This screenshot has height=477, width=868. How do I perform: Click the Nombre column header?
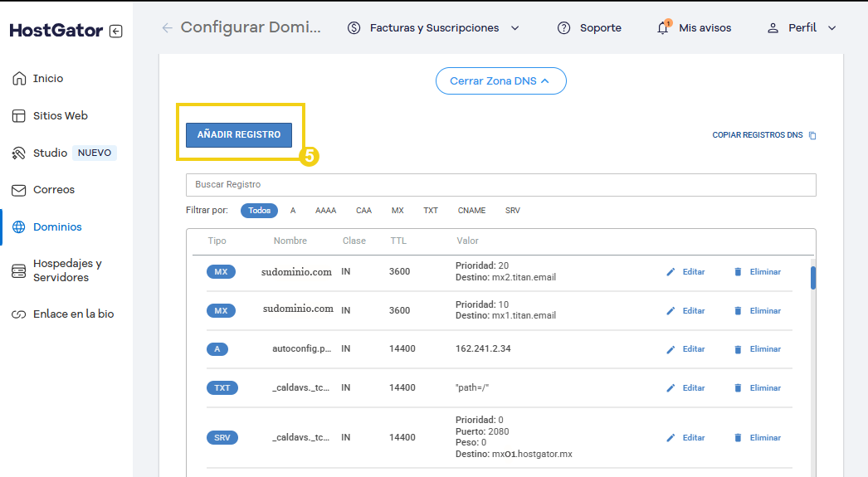290,241
